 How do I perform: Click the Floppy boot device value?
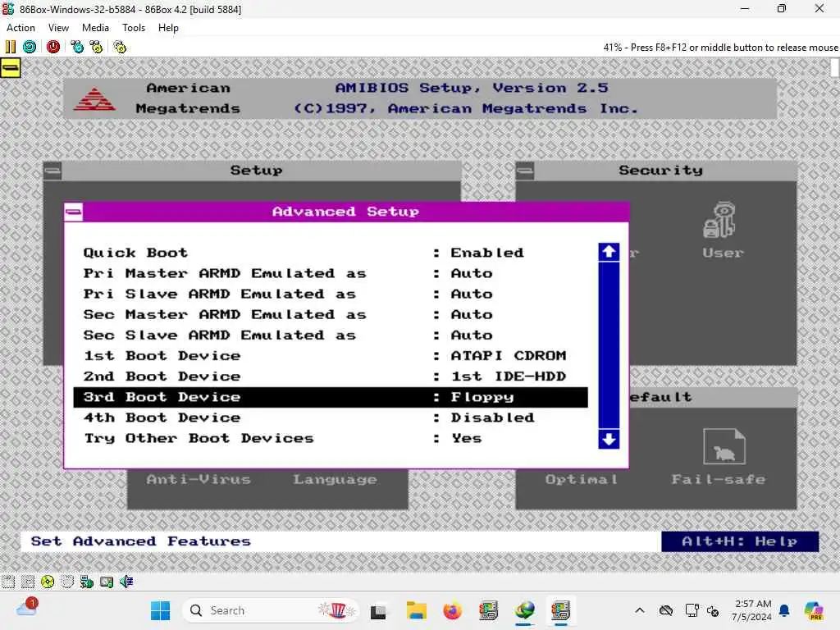point(482,397)
